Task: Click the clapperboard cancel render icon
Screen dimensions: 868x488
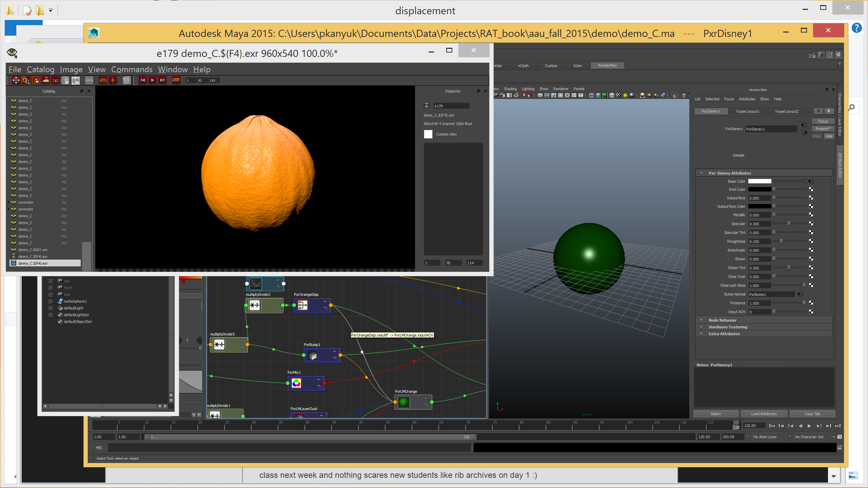Action: [126, 80]
